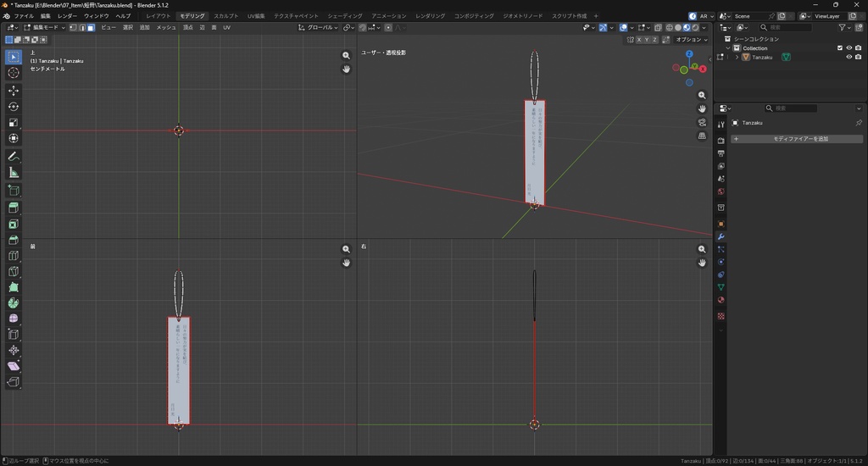
Task: Select the Spin tool
Action: tap(14, 302)
